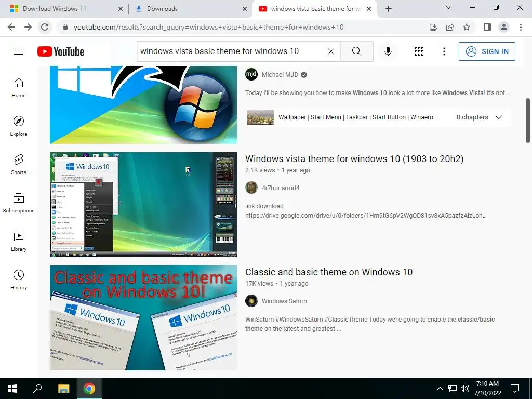Image resolution: width=532 pixels, height=399 pixels.
Task: Click the '2.1K views' text
Action: tap(260, 170)
